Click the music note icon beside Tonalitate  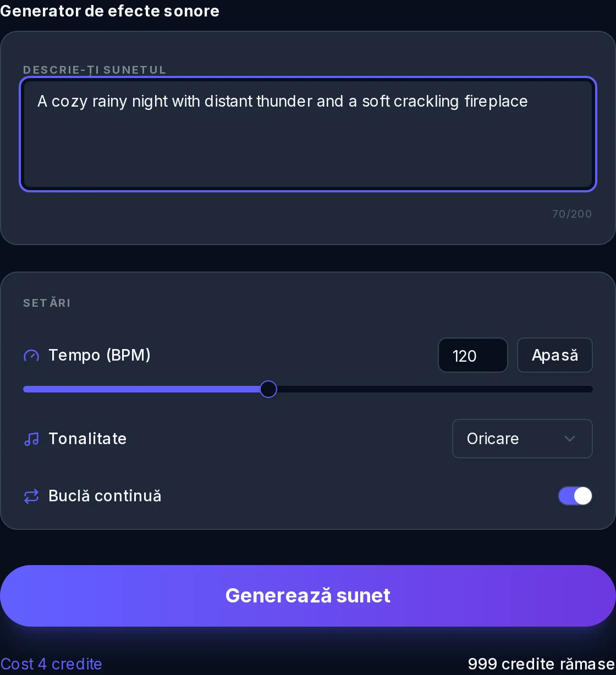(31, 439)
